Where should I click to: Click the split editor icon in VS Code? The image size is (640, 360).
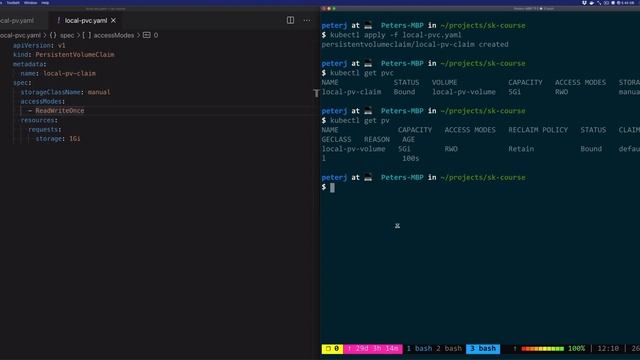click(290, 20)
